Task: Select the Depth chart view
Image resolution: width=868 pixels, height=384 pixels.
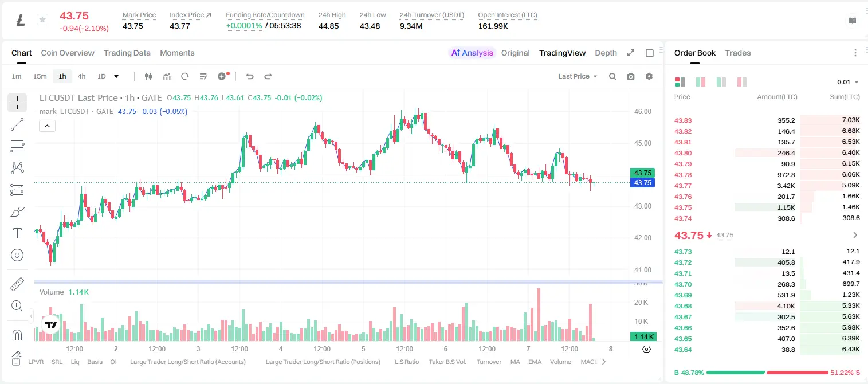Action: [x=606, y=53]
